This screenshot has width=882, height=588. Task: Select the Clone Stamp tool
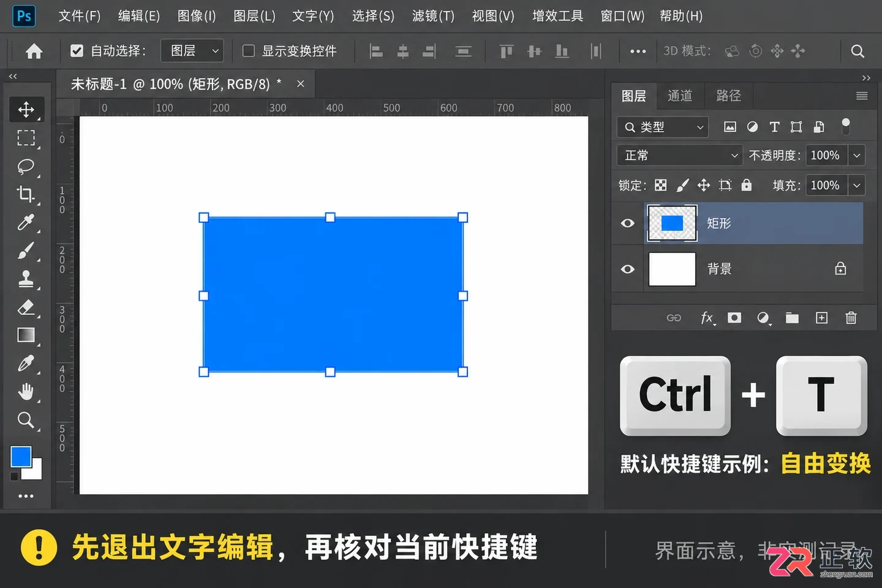point(26,279)
